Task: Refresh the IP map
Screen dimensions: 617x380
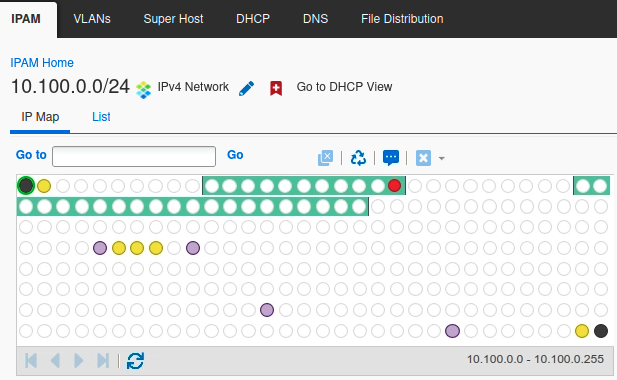Action: [135, 361]
